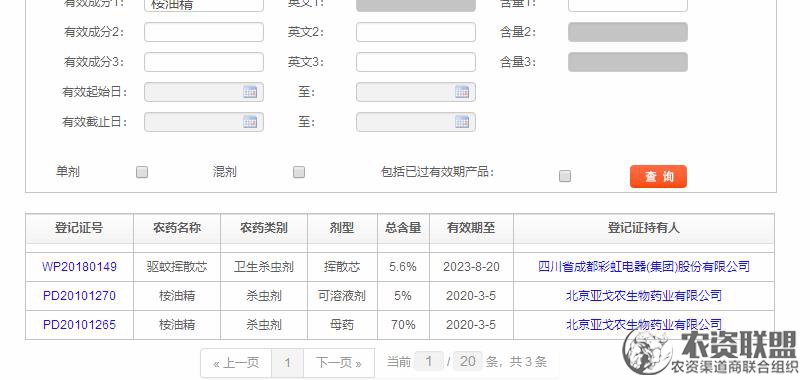
Task: Click the 剂型 column header
Action: click(x=342, y=228)
